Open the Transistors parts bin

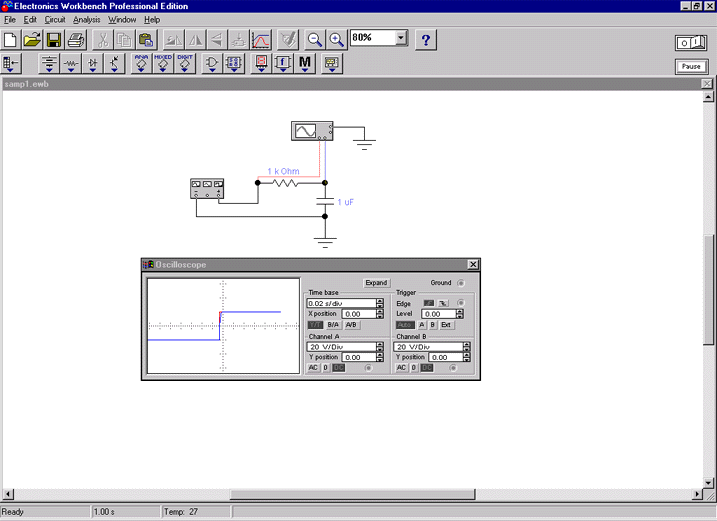coord(114,63)
